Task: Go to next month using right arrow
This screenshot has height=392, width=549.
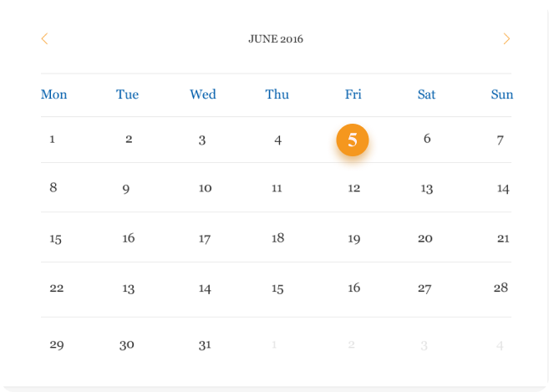Action: click(506, 38)
